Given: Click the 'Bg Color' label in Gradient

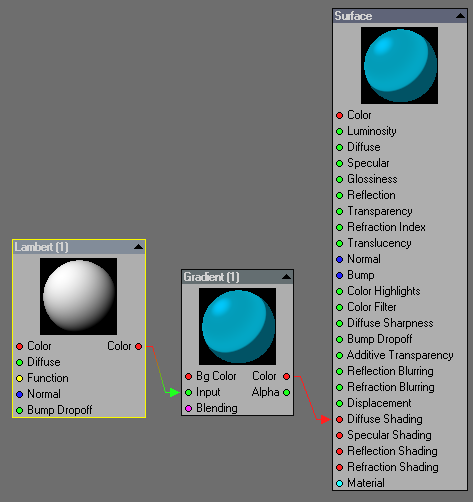Looking at the screenshot, I should point(216,376).
